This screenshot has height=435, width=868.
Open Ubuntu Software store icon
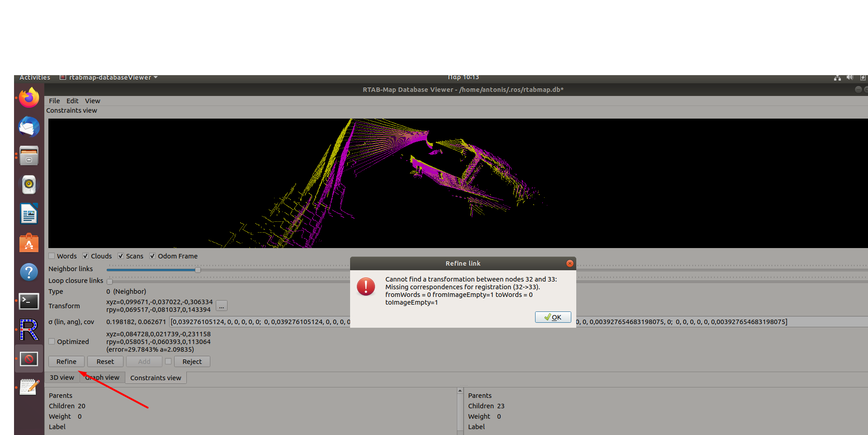pos(29,243)
